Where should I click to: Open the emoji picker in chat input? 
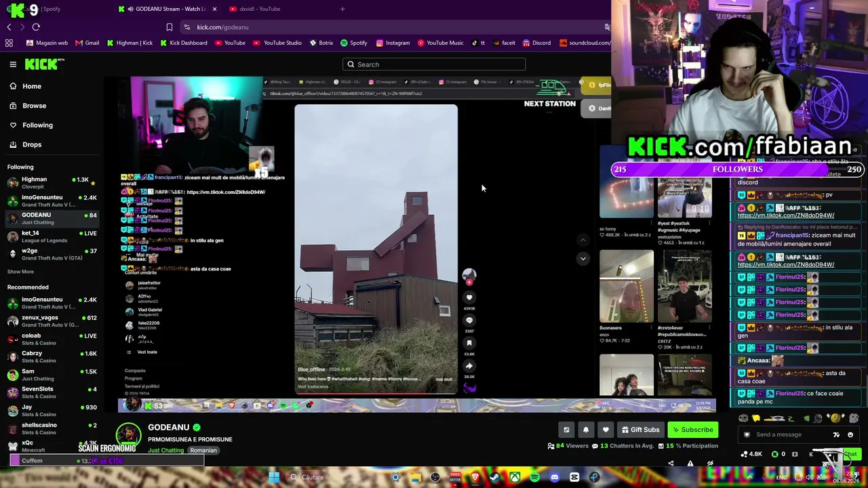click(850, 434)
